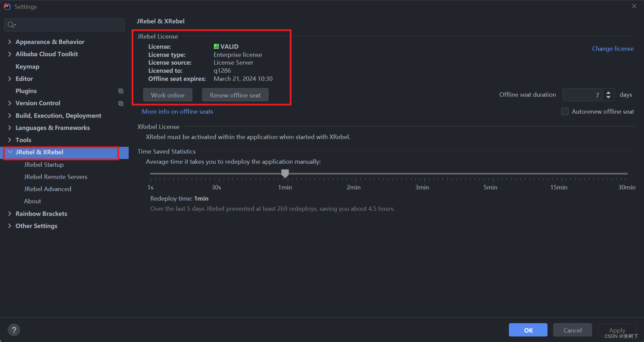Viewport: 644px width, 342px height.
Task: Click the License Server source text
Action: (x=233, y=63)
